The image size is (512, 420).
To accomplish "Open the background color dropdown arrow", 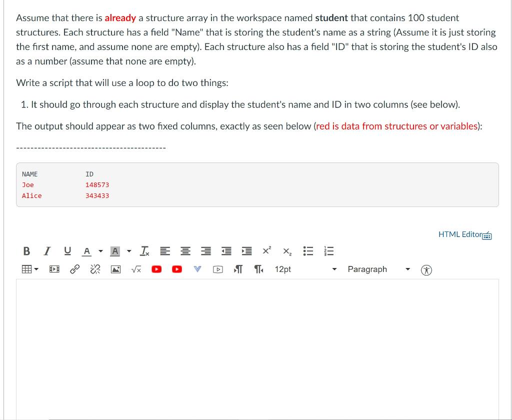I will tap(129, 251).
